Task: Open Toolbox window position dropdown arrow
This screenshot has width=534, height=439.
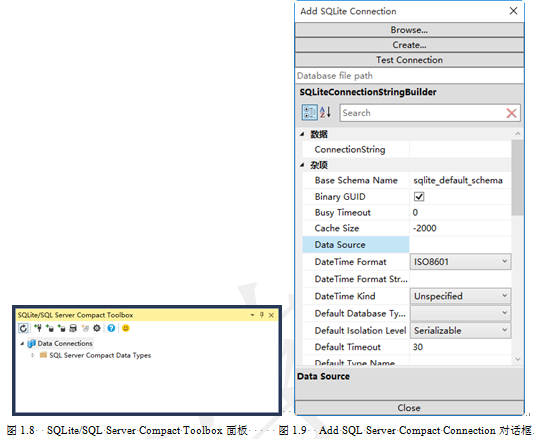Action: pos(252,315)
